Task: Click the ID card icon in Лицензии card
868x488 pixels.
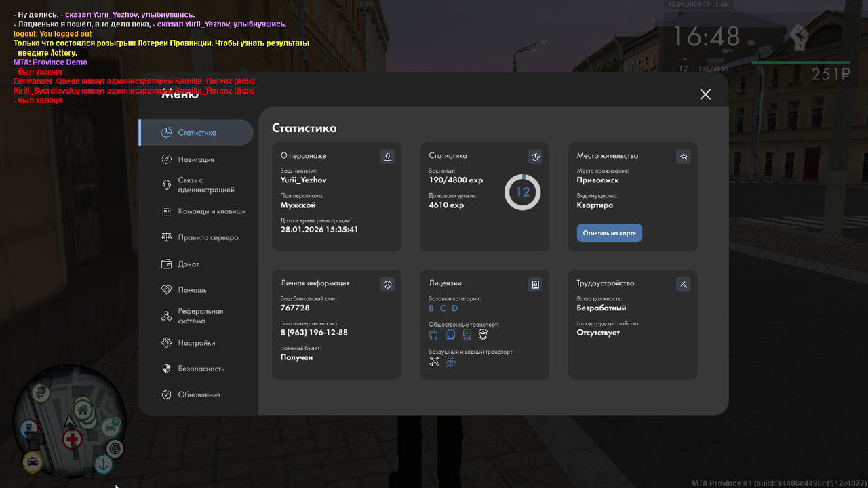Action: (x=535, y=285)
